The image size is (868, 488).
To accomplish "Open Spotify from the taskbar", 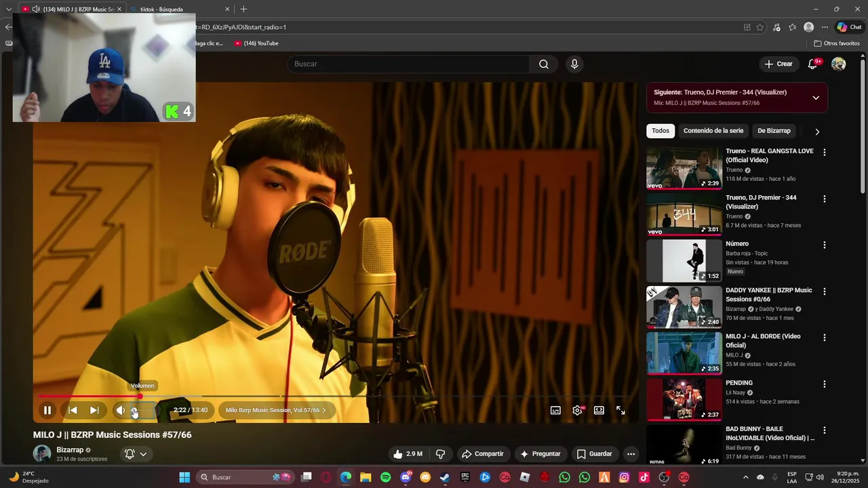I will (x=386, y=477).
